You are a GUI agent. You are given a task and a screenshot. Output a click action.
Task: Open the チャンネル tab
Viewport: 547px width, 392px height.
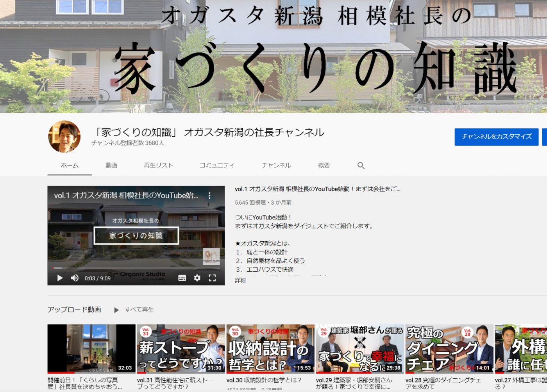tap(276, 166)
